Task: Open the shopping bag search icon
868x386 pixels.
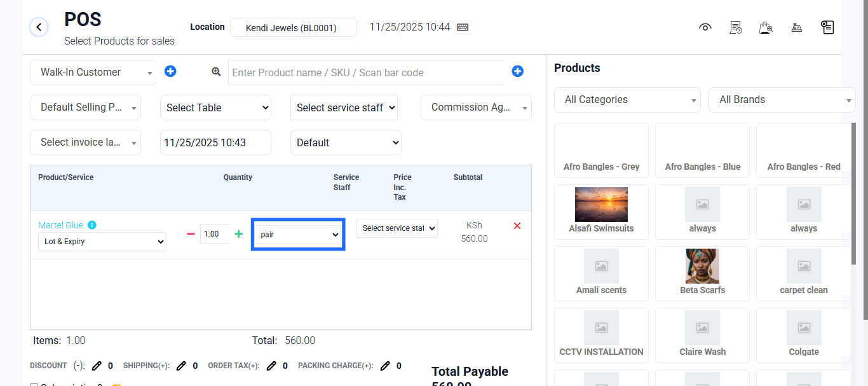Action: pyautogui.click(x=766, y=27)
